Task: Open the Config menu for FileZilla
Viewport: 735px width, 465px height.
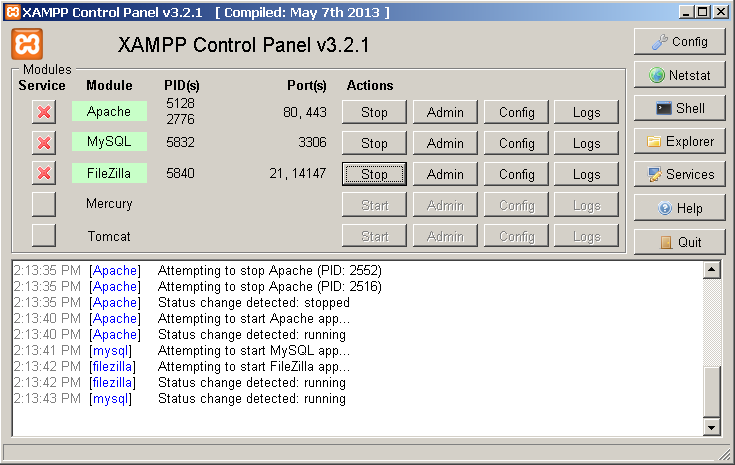Action: [x=517, y=174]
